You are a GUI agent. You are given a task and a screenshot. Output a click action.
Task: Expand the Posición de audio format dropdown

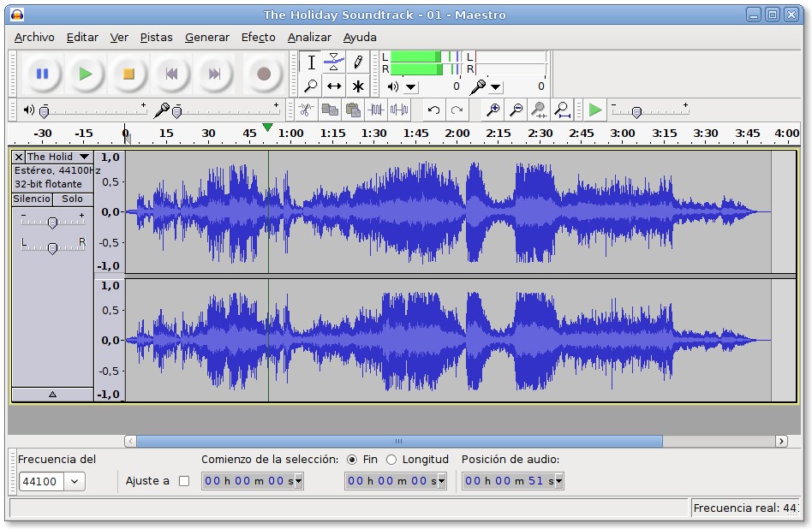(x=559, y=481)
